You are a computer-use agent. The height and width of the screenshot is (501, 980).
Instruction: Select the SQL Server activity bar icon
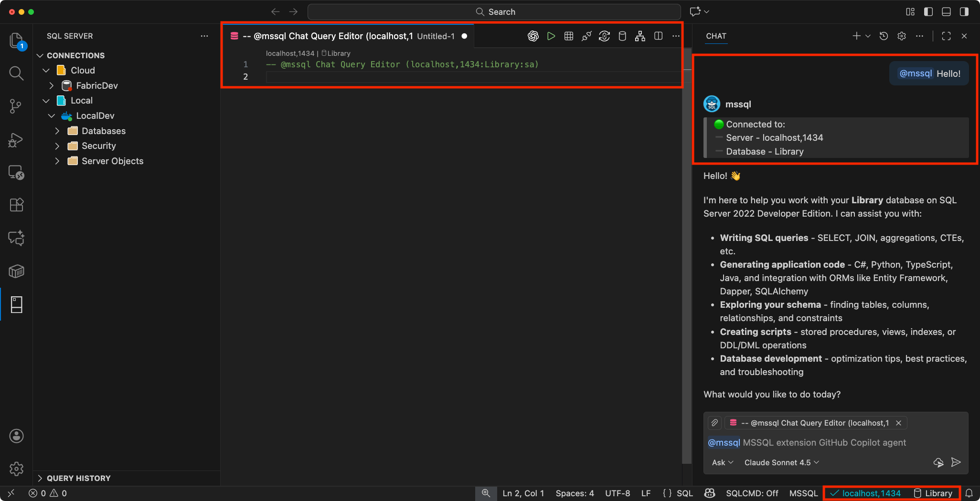17,304
